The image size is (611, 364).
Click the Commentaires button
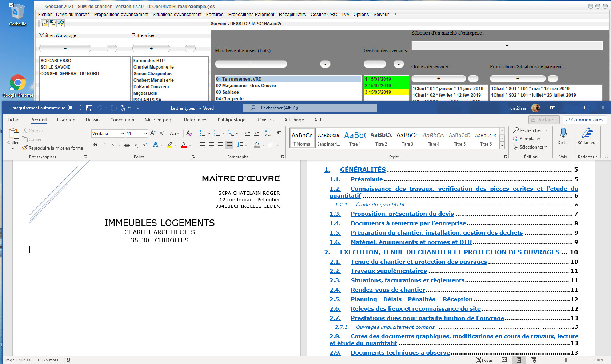click(584, 120)
